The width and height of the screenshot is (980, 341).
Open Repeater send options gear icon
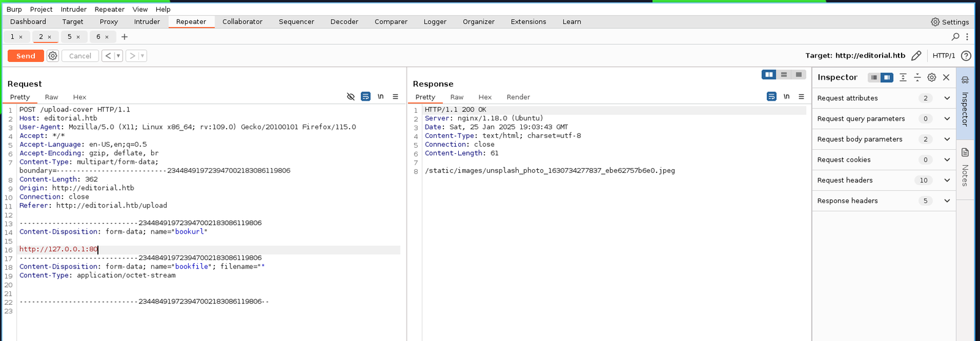coord(53,56)
